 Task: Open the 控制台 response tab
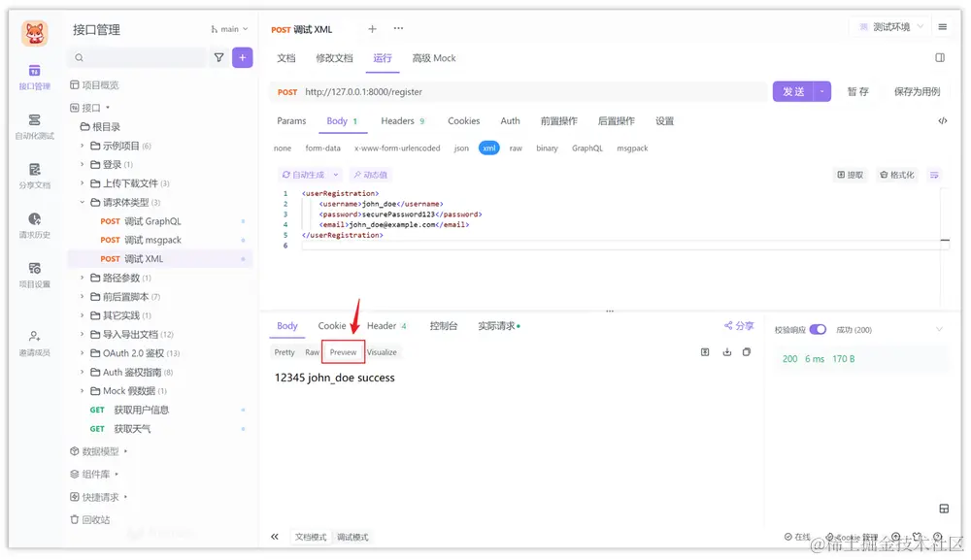pos(444,325)
